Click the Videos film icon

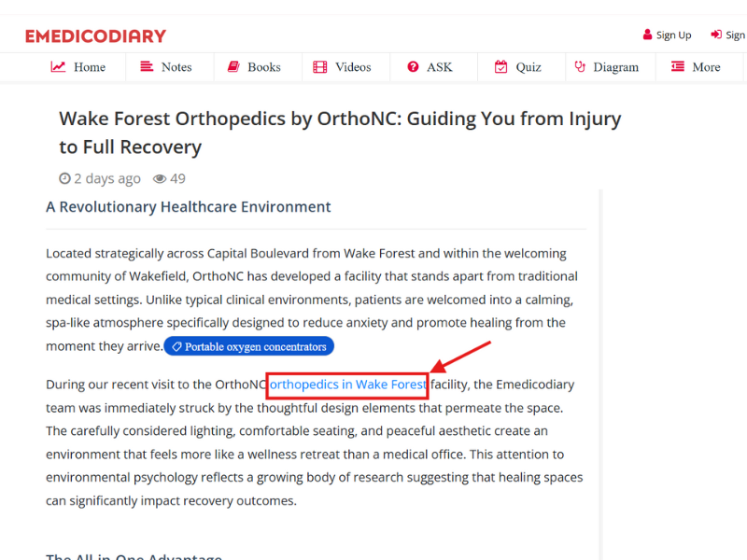click(319, 66)
